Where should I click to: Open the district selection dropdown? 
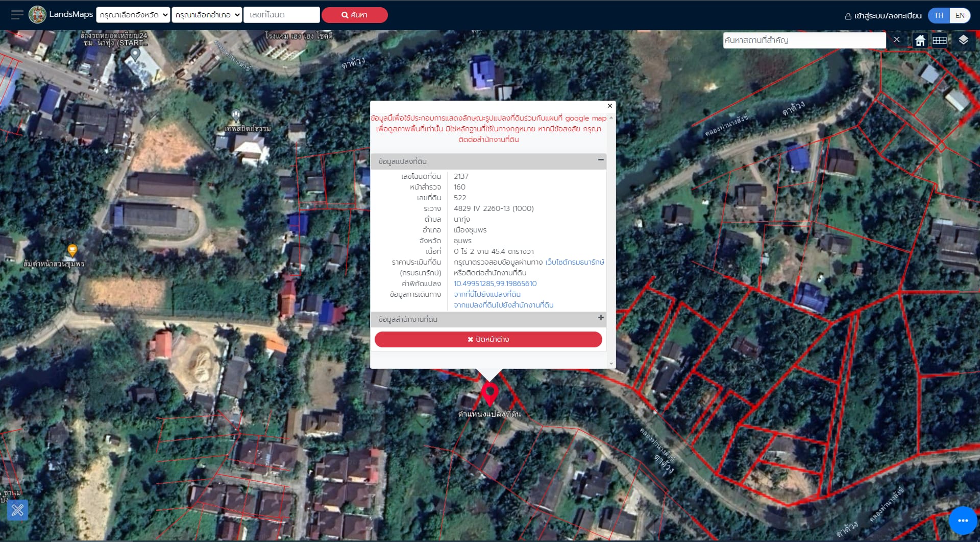point(207,15)
